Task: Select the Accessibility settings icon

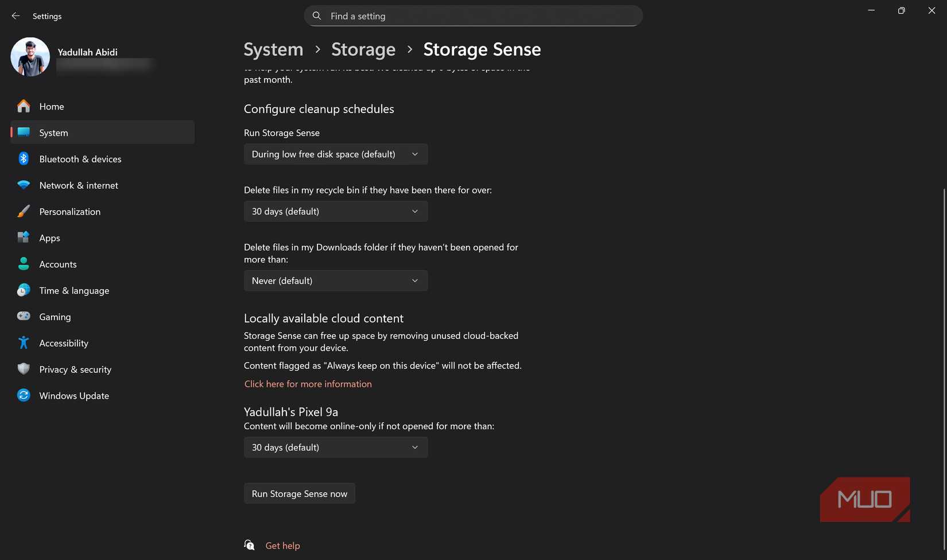Action: [23, 343]
